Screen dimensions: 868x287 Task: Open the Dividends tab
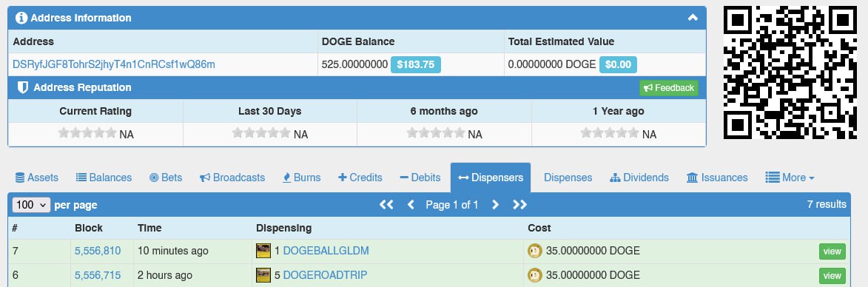click(x=639, y=178)
